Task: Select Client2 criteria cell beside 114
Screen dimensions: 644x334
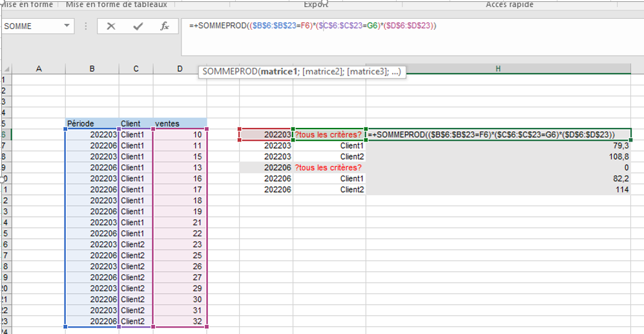Action: (329, 189)
